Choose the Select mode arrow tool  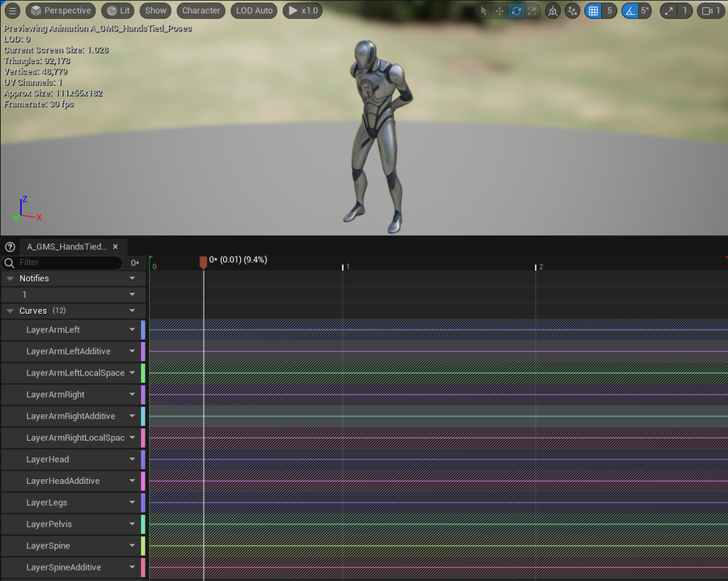tap(484, 11)
